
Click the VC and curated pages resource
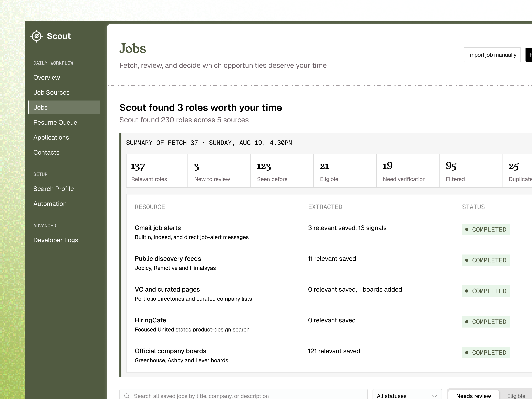coord(167,289)
